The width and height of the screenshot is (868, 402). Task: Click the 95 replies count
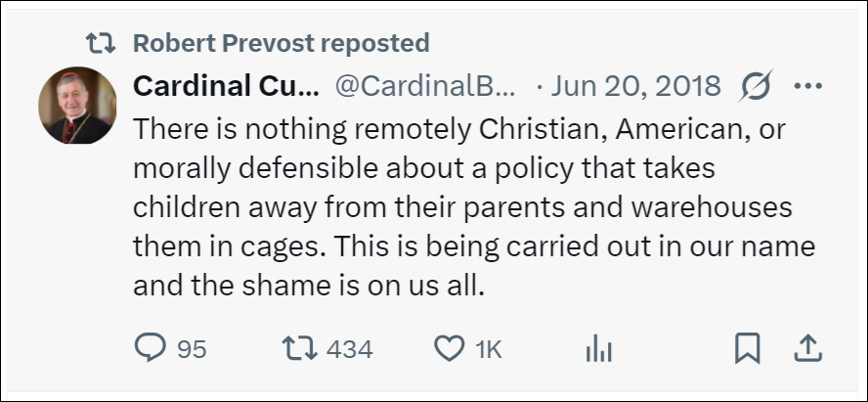coord(192,348)
